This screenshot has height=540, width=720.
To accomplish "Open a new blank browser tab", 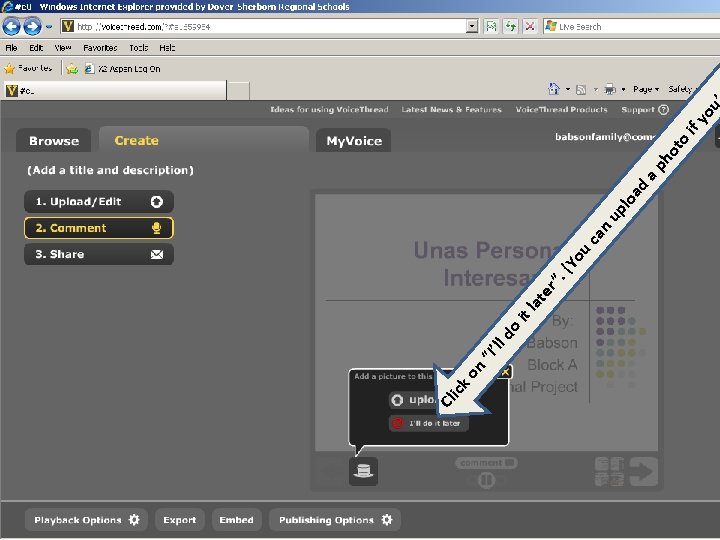I will (x=238, y=90).
